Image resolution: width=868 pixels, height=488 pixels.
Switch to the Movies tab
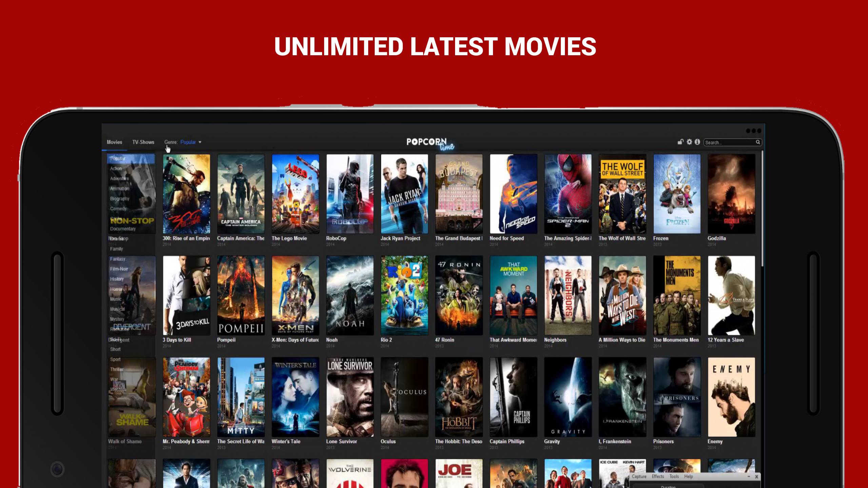(115, 142)
